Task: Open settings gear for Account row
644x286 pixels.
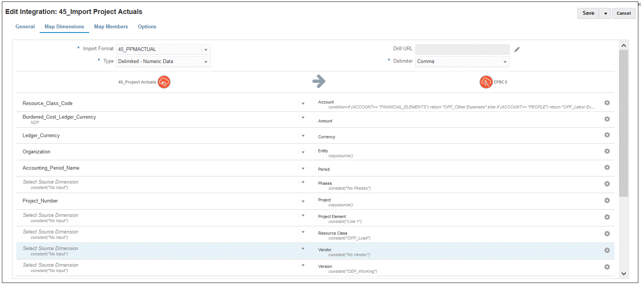Action: coord(607,103)
